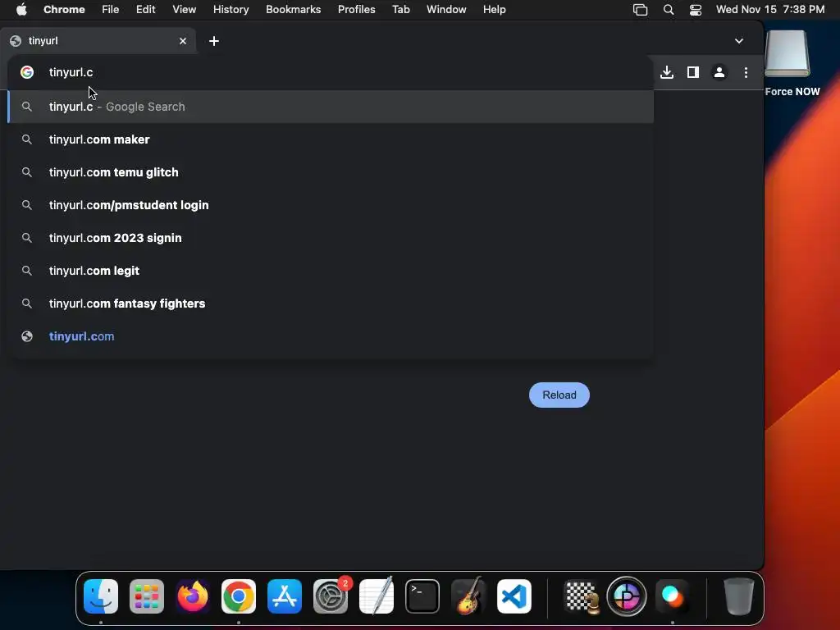Open the Chrome downloads icon
This screenshot has width=840, height=630.
(x=666, y=72)
